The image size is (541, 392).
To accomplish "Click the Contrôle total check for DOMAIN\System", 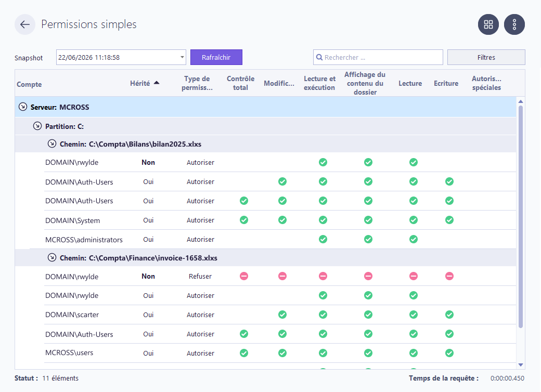I will pyautogui.click(x=244, y=220).
